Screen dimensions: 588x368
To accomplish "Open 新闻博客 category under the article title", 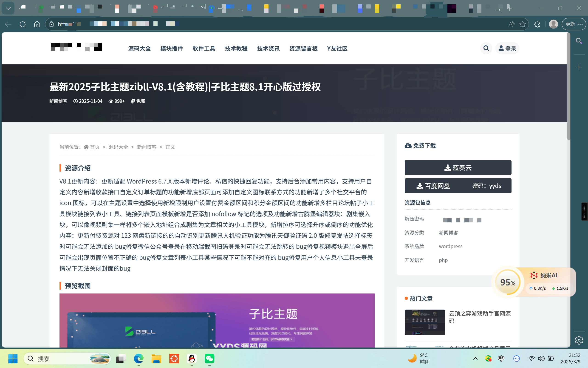I will 58,101.
